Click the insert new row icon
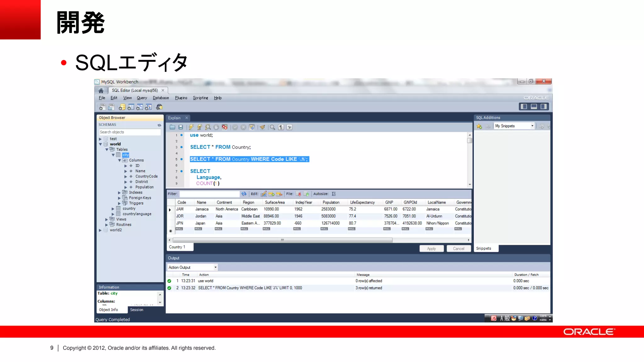 click(x=271, y=194)
